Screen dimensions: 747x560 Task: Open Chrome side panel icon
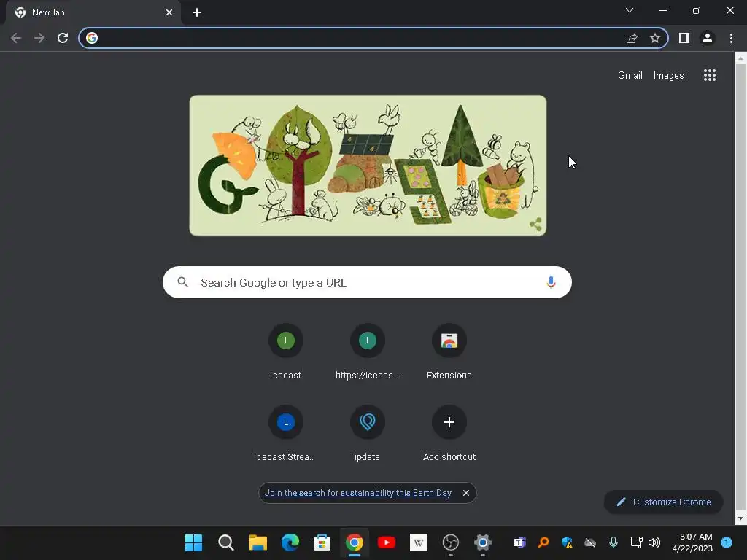pos(684,38)
